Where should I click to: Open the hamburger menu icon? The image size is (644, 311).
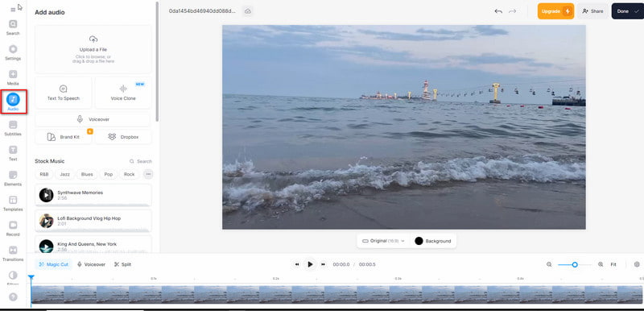[x=13, y=10]
